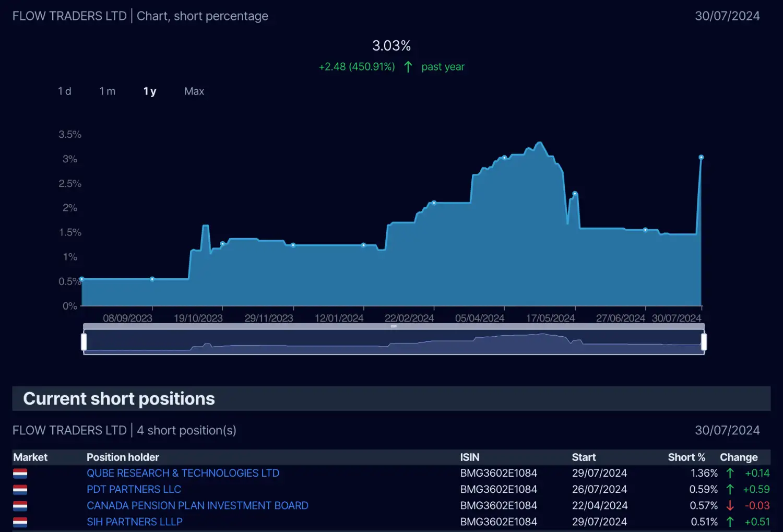Open QUBE RESEARCH & TECHNOLOGIES LTD link
Image resolution: width=783 pixels, height=532 pixels.
183,473
